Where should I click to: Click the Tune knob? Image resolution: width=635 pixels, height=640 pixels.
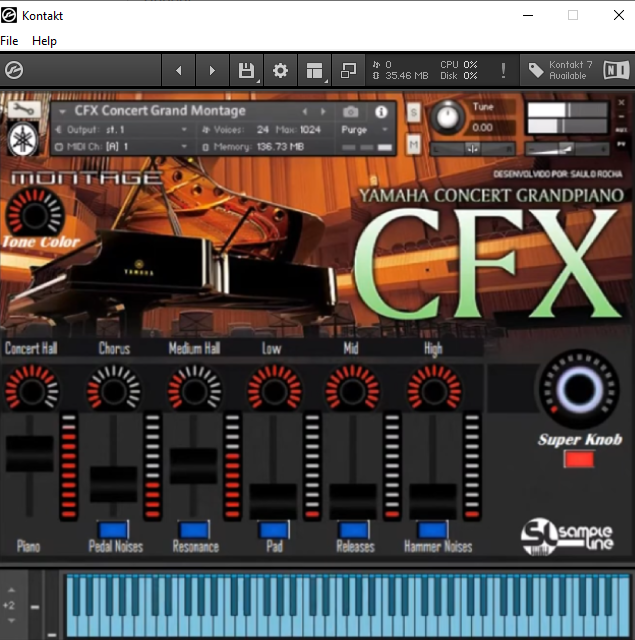(x=448, y=117)
